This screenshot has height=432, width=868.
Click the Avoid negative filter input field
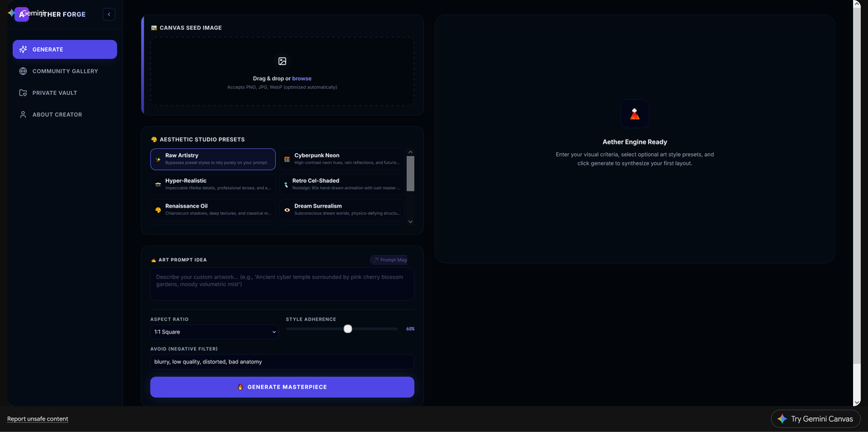pyautogui.click(x=282, y=362)
